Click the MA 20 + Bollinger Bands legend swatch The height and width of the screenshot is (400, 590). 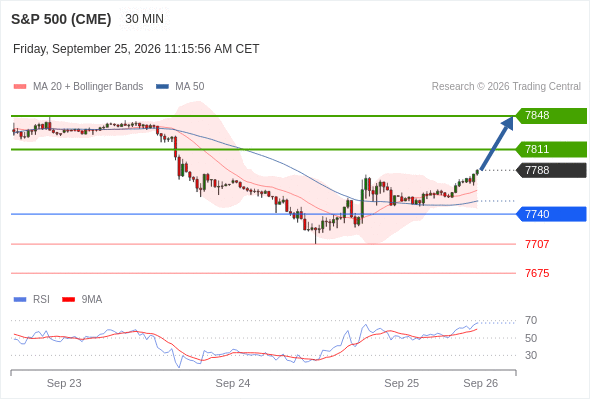[20, 87]
